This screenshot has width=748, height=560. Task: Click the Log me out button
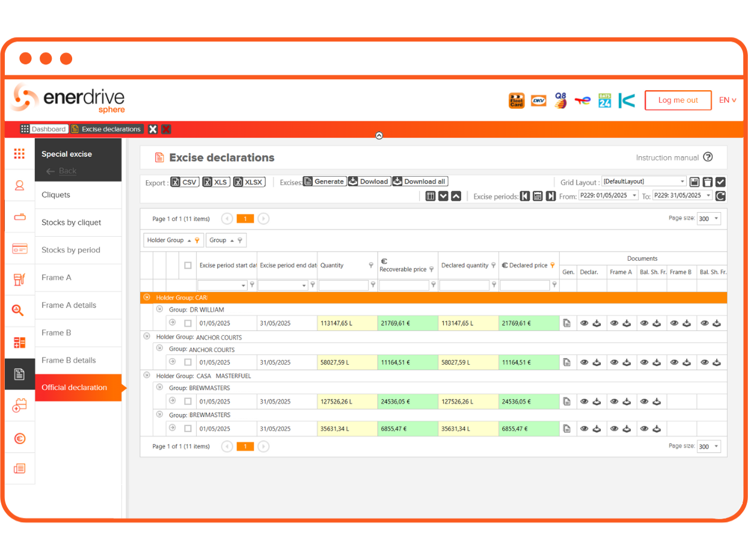coord(678,100)
